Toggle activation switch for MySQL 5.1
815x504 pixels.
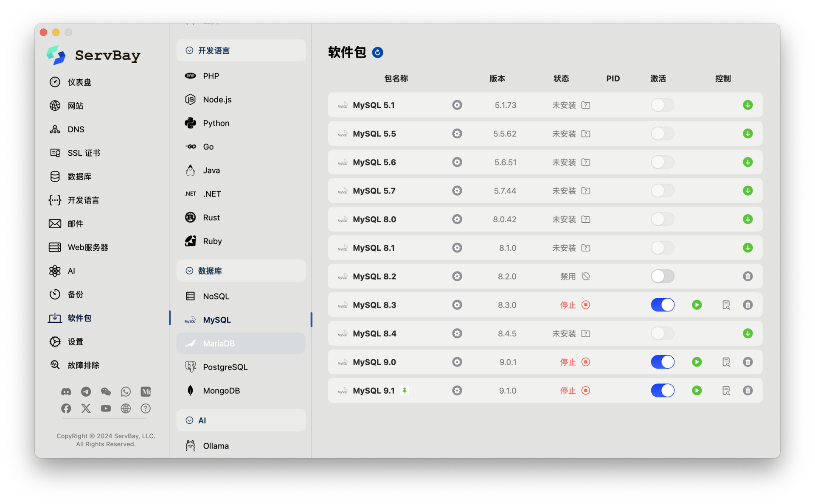pyautogui.click(x=662, y=105)
